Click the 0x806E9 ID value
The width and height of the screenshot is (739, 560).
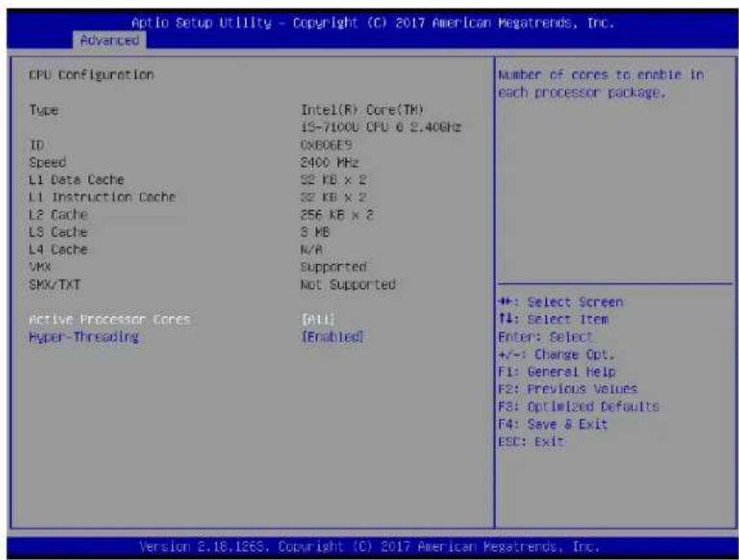(326, 144)
